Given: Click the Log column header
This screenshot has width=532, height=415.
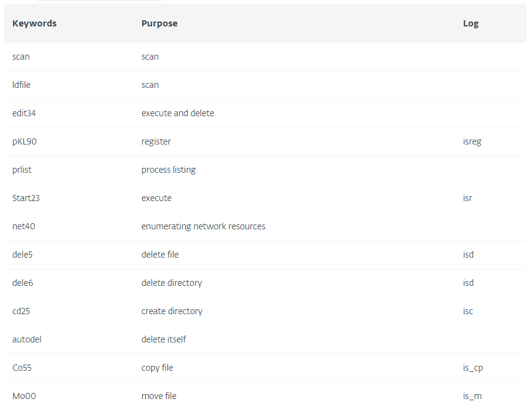Looking at the screenshot, I should point(470,23).
